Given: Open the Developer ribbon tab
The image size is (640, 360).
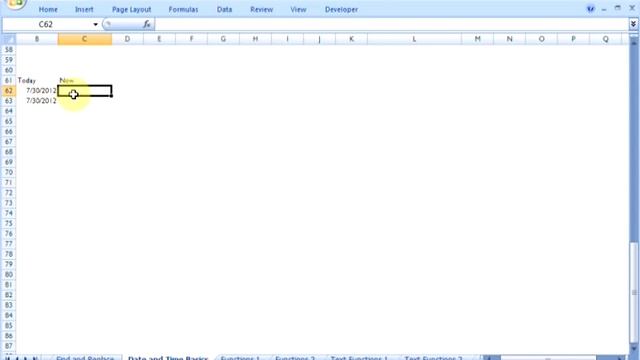Looking at the screenshot, I should [x=342, y=9].
